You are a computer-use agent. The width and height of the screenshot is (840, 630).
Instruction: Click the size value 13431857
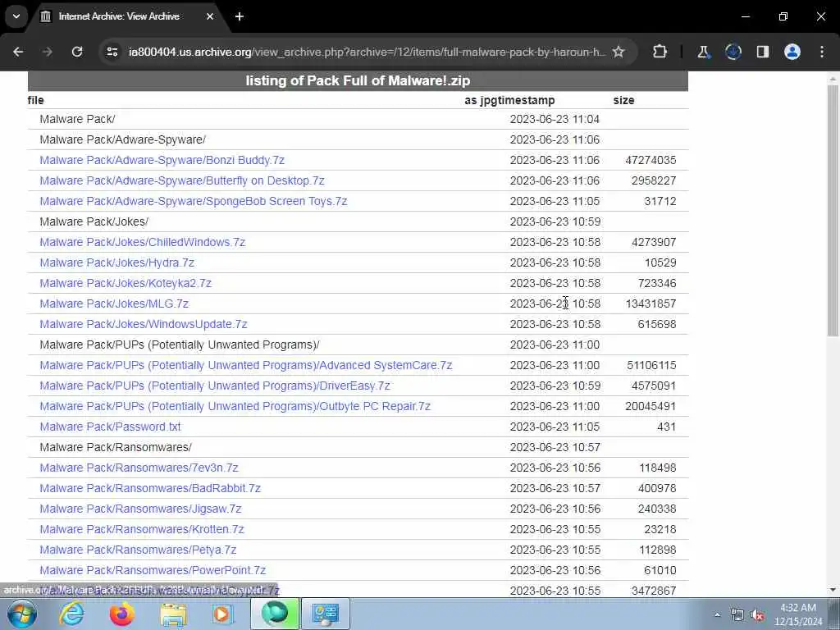tap(651, 304)
